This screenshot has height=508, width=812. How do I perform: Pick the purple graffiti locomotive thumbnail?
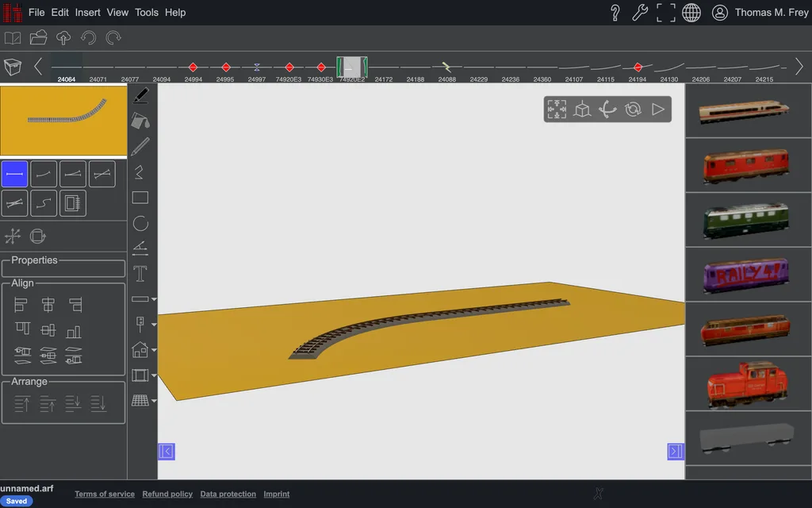(746, 275)
